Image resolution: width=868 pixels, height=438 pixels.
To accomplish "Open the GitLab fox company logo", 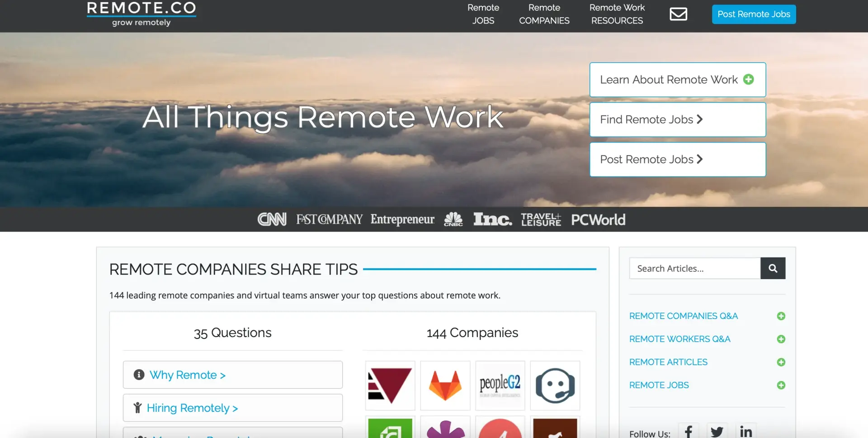I will [445, 386].
